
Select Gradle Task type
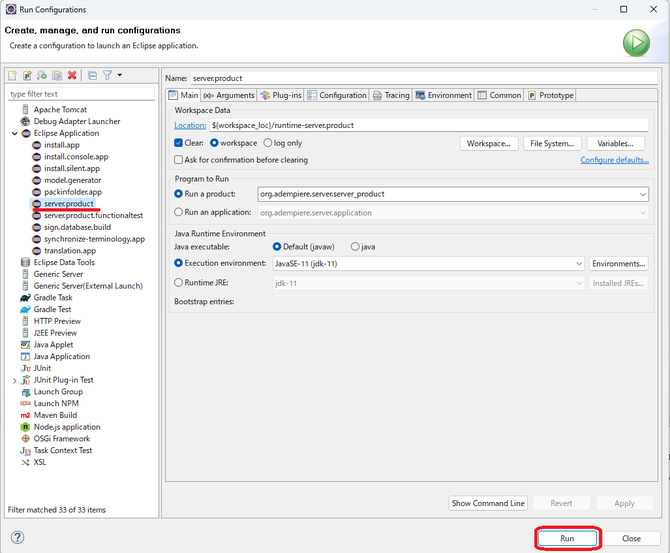[x=53, y=297]
